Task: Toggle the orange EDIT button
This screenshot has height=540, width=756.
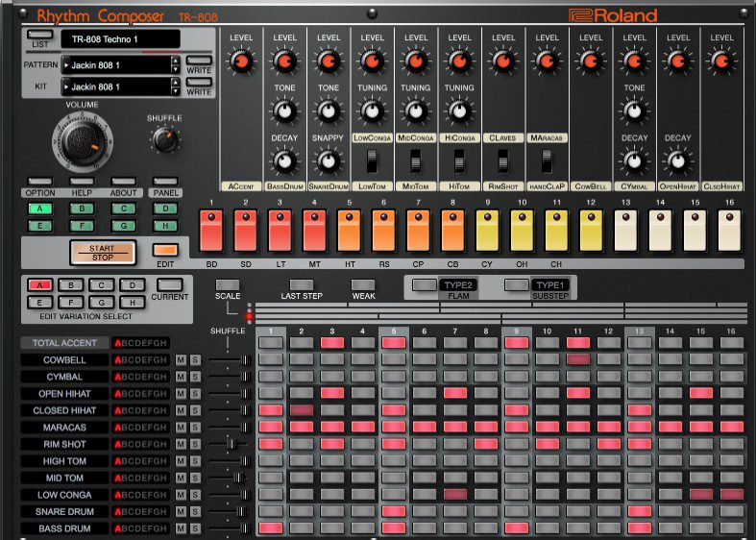Action: pos(165,250)
